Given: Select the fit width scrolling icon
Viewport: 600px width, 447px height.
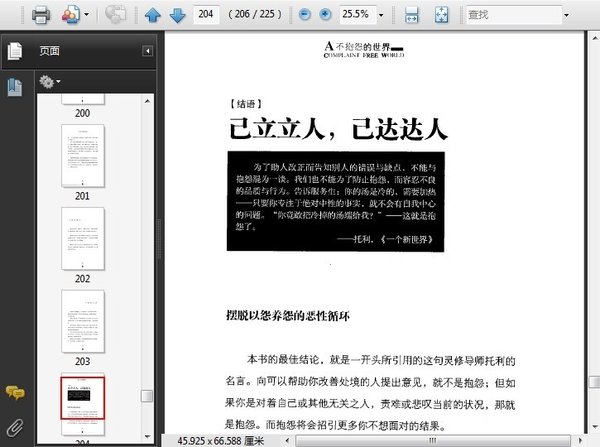Looking at the screenshot, I should pos(412,15).
